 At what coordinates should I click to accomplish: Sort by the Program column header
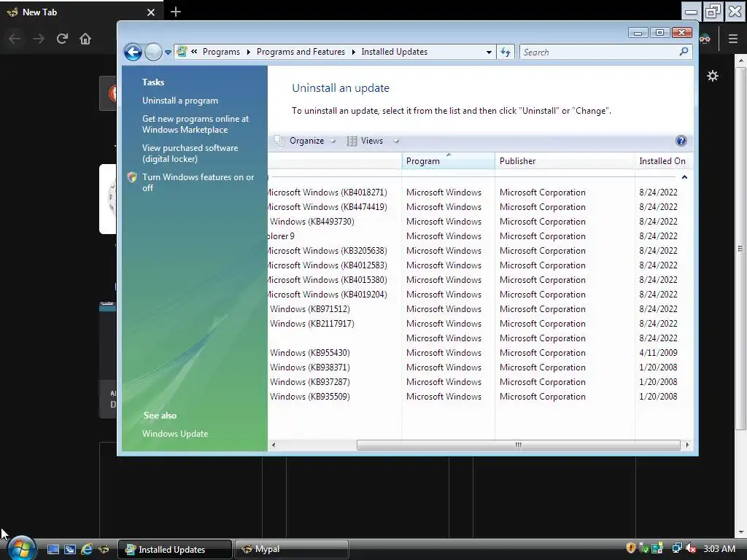pyautogui.click(x=448, y=161)
